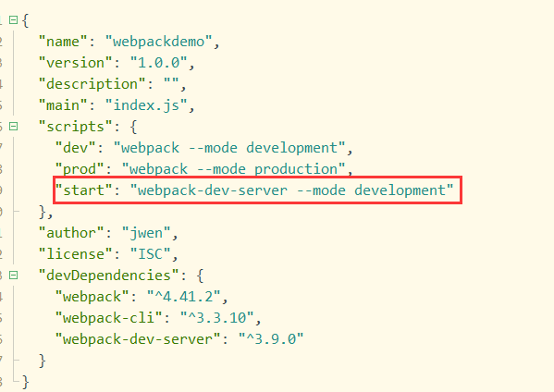554x392 pixels.
Task: Click the "^3.3.10" webpack-cli version
Action: (217, 318)
